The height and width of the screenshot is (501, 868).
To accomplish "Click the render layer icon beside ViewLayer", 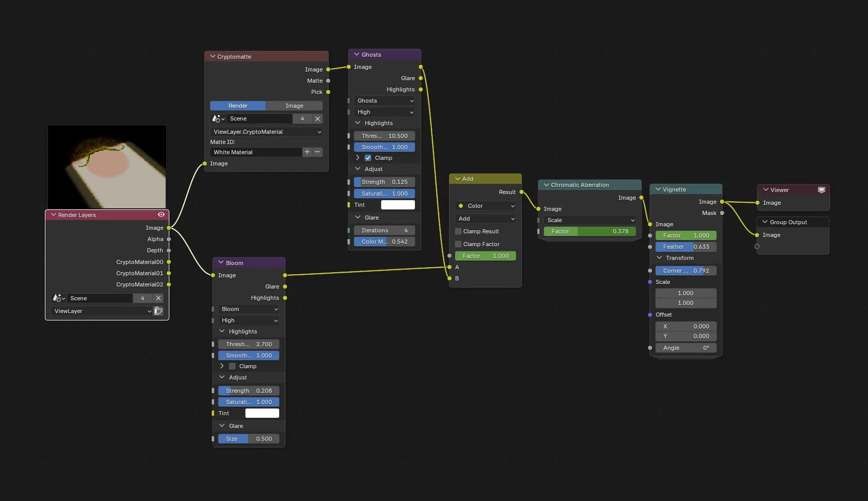I will [159, 311].
